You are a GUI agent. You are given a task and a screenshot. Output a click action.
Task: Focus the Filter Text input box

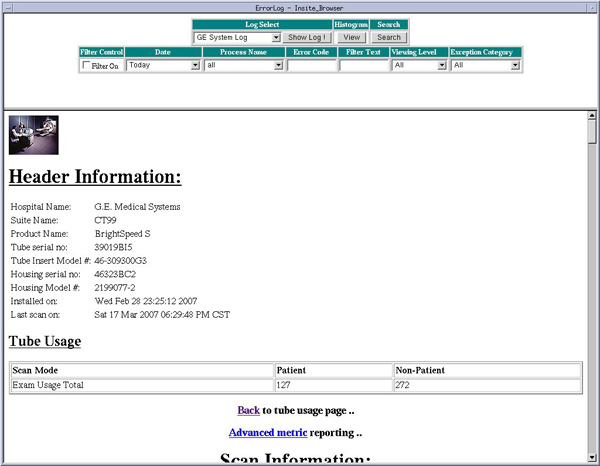pos(364,65)
